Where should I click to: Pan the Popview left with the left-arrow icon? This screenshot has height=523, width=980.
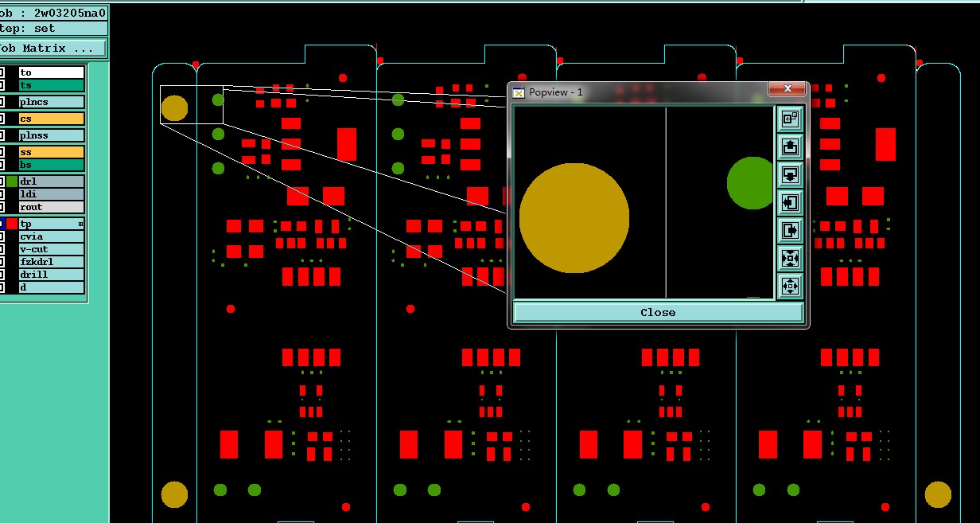point(790,203)
